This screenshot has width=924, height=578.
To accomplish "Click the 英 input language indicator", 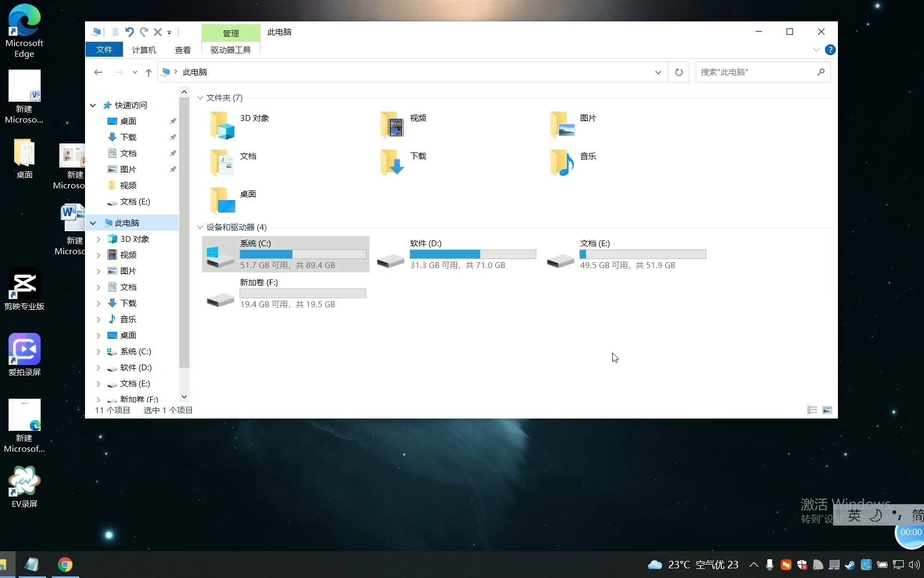I will click(x=854, y=515).
